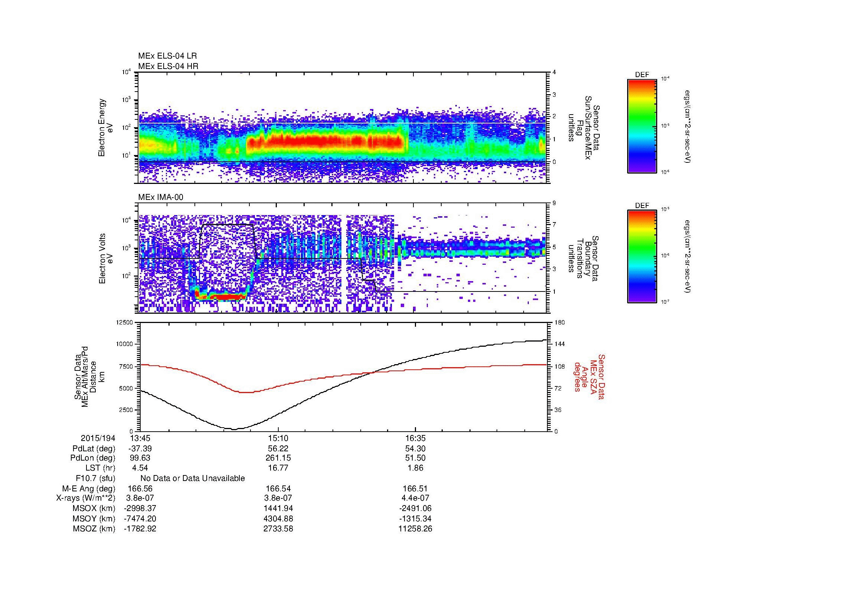This screenshot has width=868, height=613.
Task: Click 'Boundary Transitions' right axis label
Action: click(x=584, y=258)
